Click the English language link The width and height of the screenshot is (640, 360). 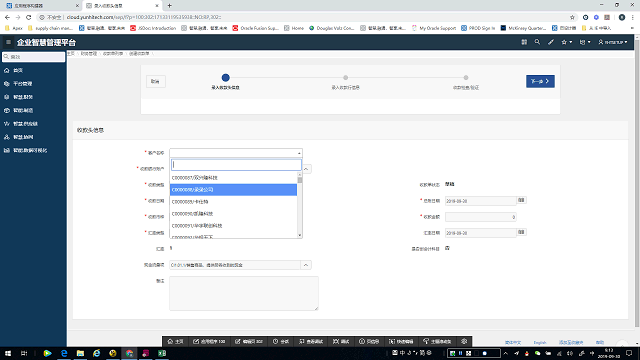540,342
